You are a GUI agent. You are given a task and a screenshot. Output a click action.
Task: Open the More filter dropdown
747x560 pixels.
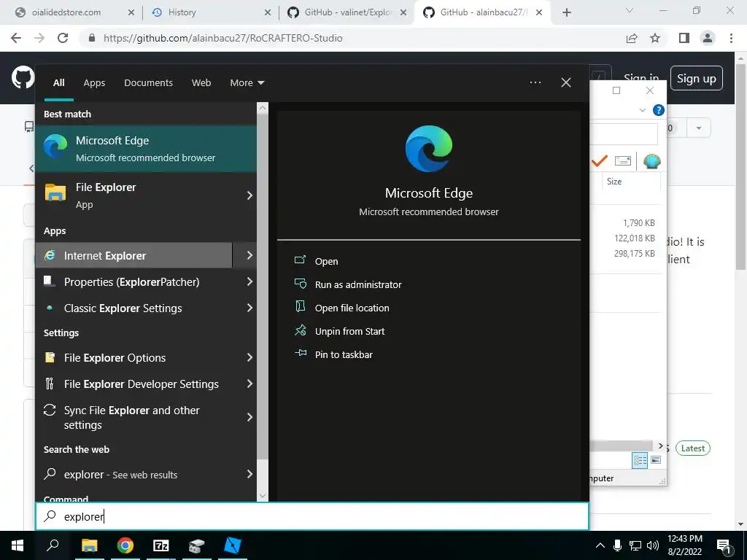click(247, 83)
